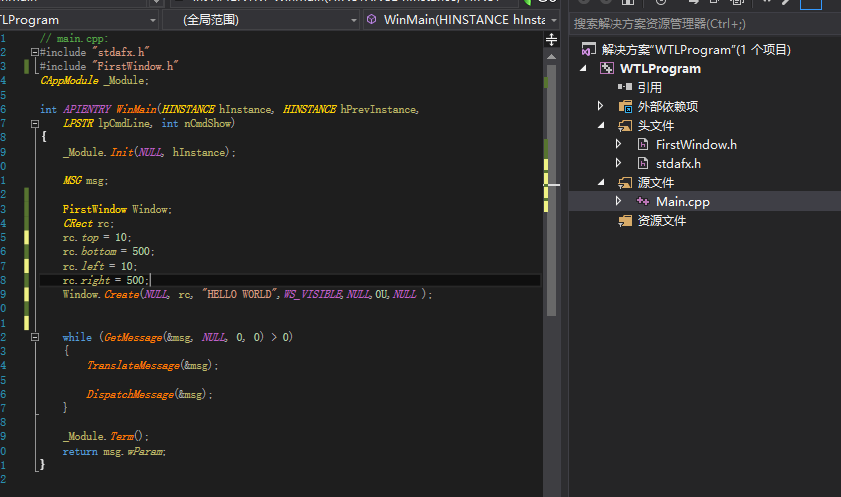
Task: Click the editor split-window handle icon
Action: click(551, 40)
